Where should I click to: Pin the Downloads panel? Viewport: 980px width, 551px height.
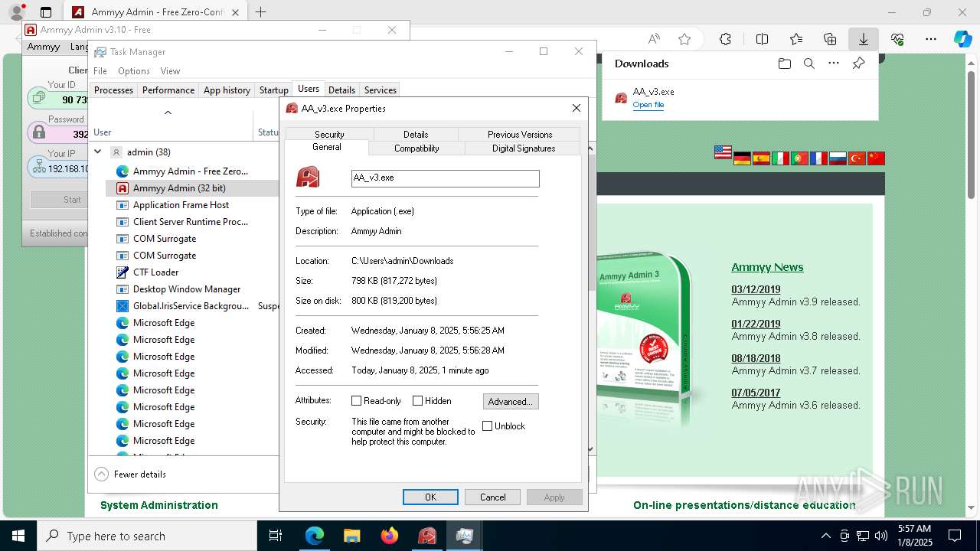click(858, 64)
